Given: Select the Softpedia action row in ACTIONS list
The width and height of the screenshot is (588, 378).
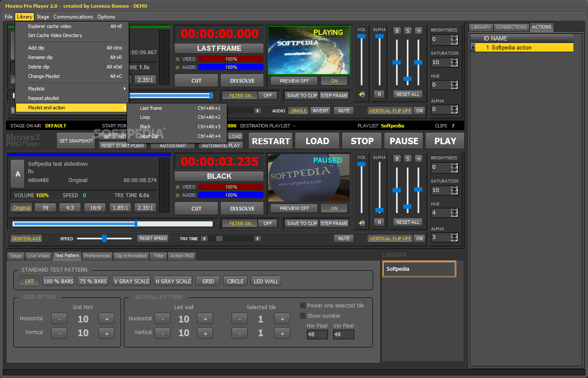Looking at the screenshot, I should [x=525, y=48].
